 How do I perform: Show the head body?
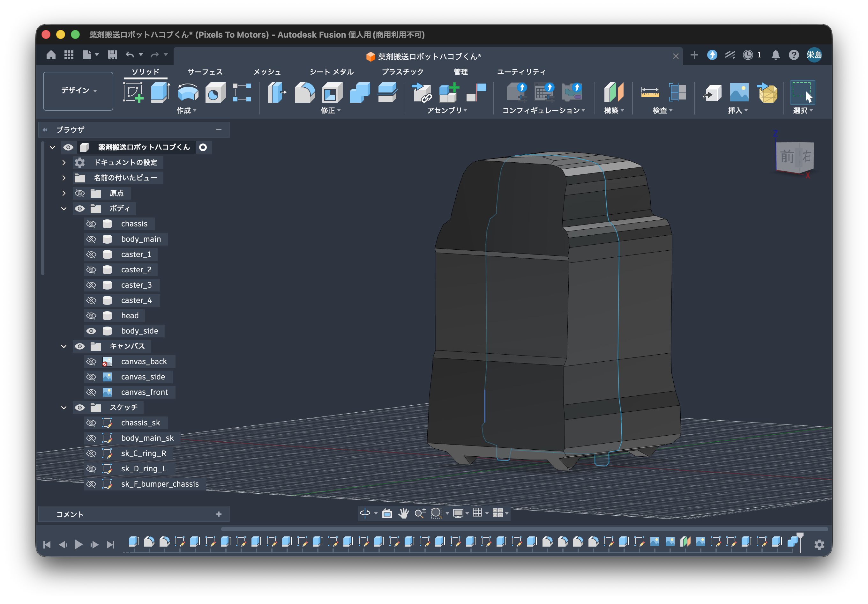point(91,315)
